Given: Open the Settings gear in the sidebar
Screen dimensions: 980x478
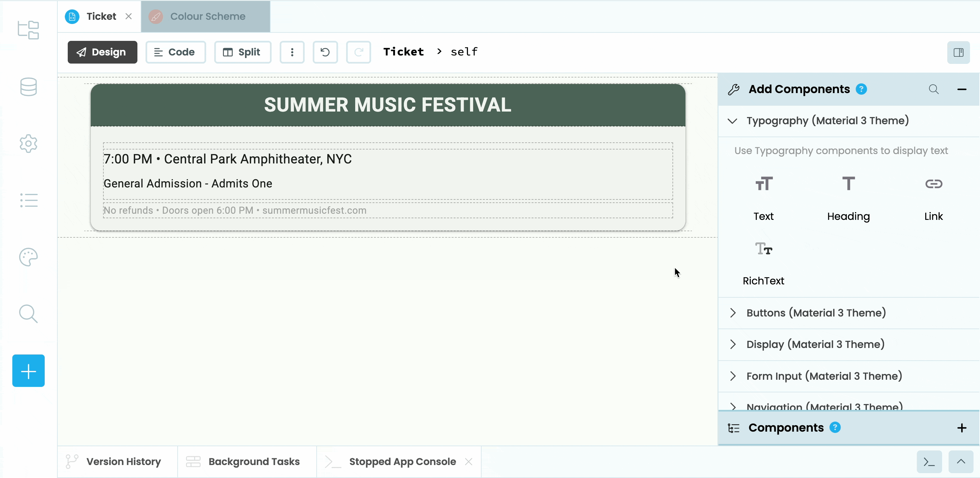Looking at the screenshot, I should click(28, 143).
